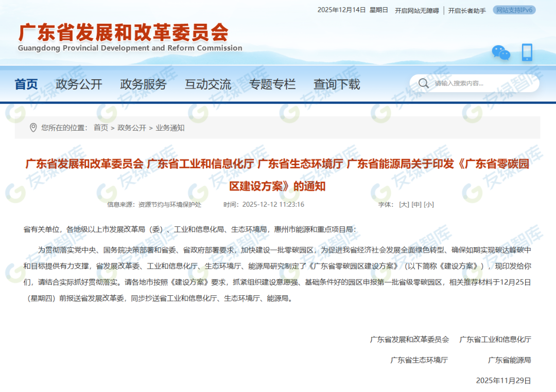Click the WeChat icon in header
The height and width of the screenshot is (392, 556).
click(500, 52)
